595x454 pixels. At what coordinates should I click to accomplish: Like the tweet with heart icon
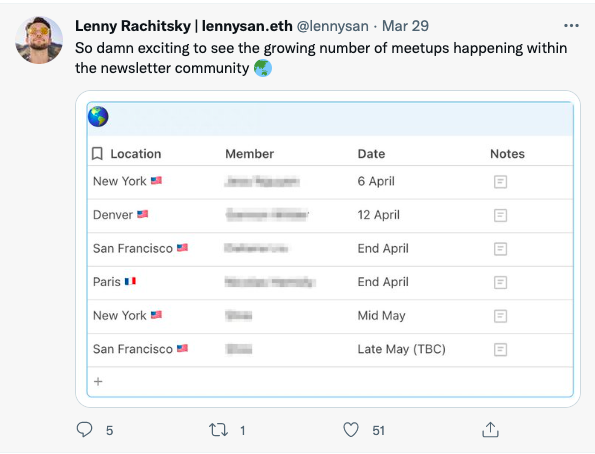coord(351,430)
